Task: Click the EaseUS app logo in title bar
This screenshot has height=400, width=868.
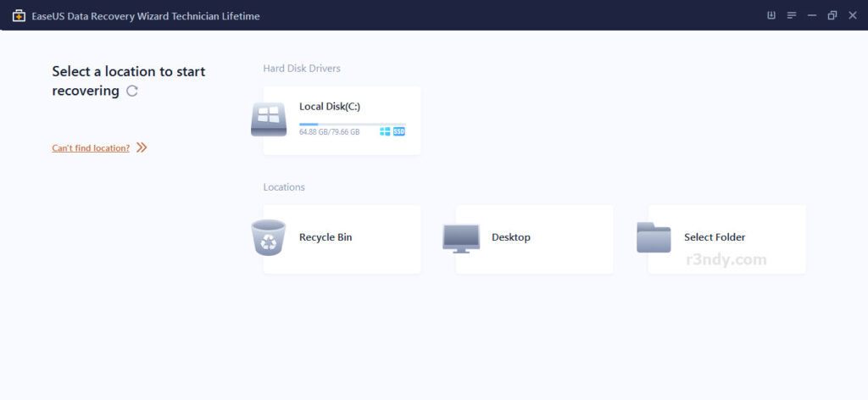Action: point(19,16)
